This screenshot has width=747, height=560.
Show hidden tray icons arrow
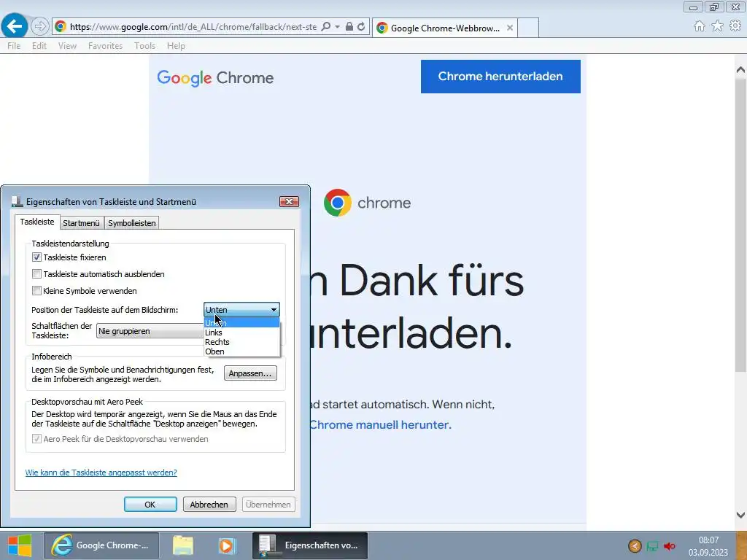635,545
